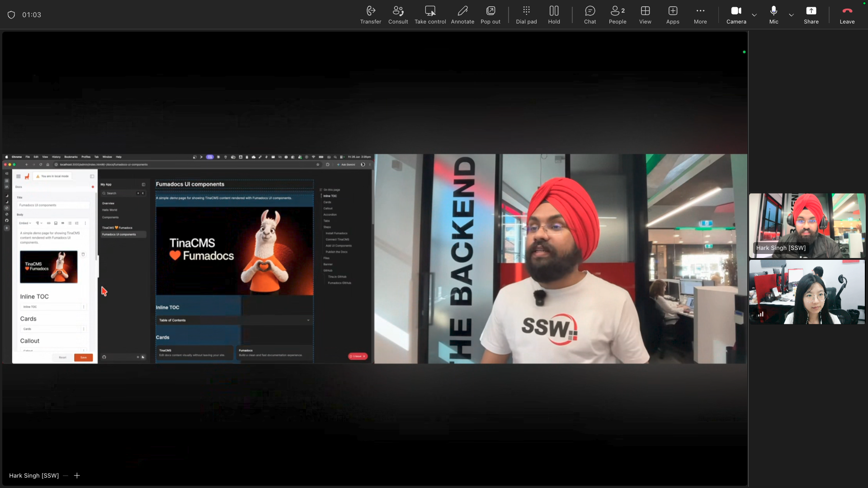Viewport: 868px width, 488px height.
Task: Toggle the Camera off
Action: [736, 15]
